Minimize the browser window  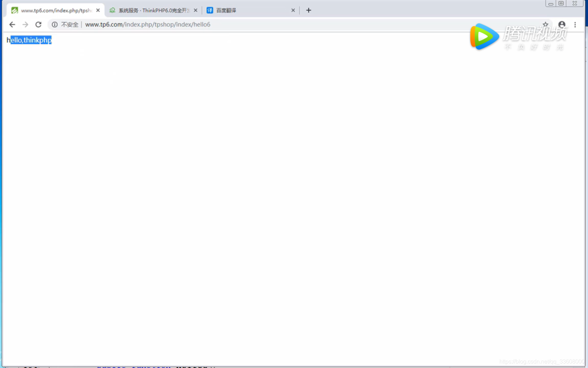pos(551,4)
